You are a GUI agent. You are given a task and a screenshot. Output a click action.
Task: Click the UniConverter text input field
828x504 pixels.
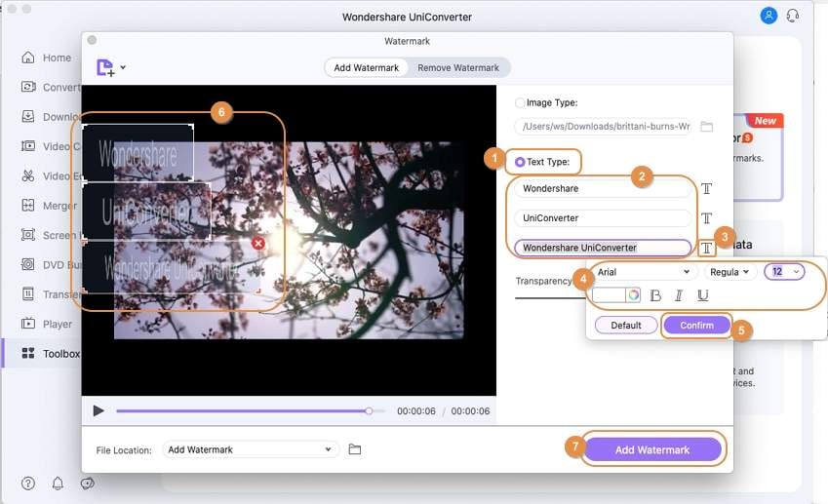tap(603, 218)
